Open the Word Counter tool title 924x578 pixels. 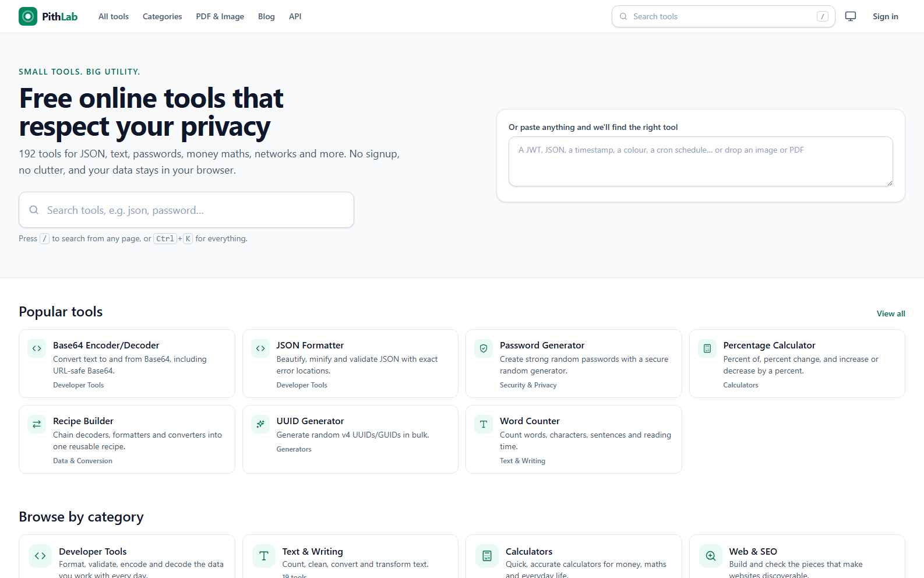pos(530,421)
